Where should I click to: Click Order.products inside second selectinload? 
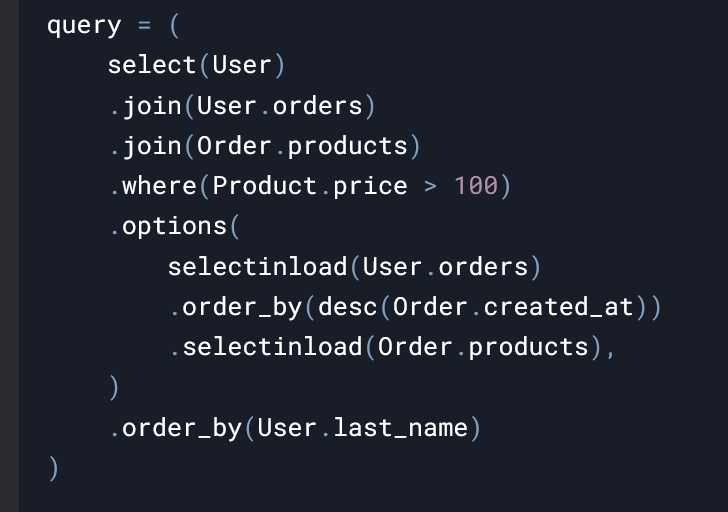[x=483, y=348]
